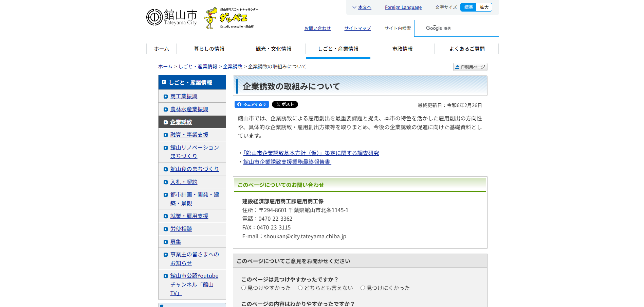Open the よくあるご質問 navigation tab
644x307 pixels.
point(467,49)
